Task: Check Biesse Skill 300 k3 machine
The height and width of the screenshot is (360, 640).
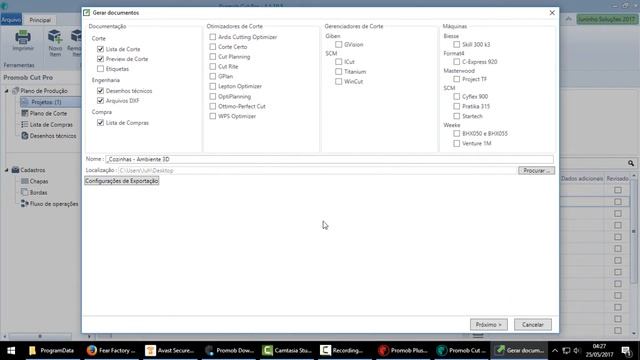Action: point(457,44)
